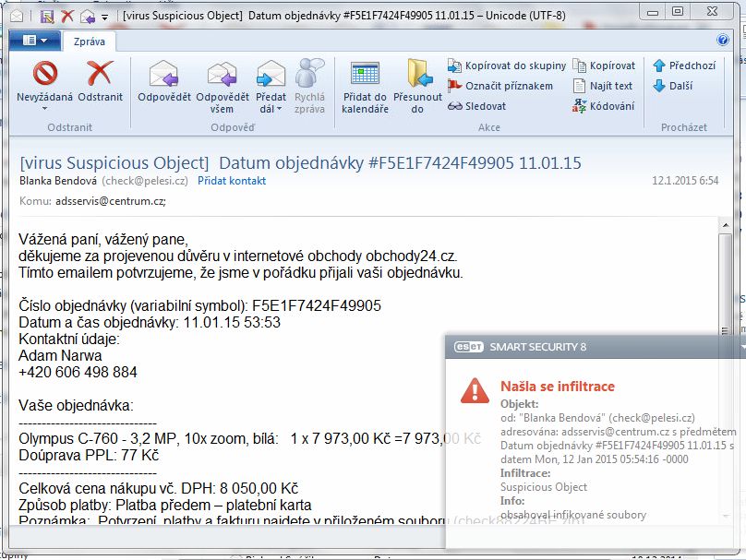Click the SMART SECURITY 8 notification header

click(x=537, y=347)
